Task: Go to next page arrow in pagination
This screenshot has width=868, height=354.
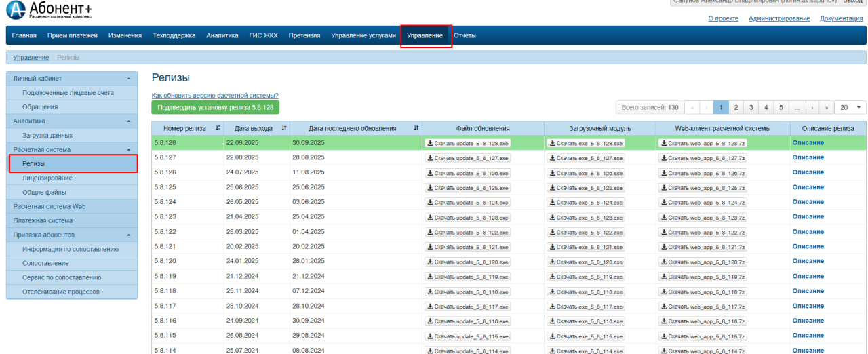Action: coord(812,108)
